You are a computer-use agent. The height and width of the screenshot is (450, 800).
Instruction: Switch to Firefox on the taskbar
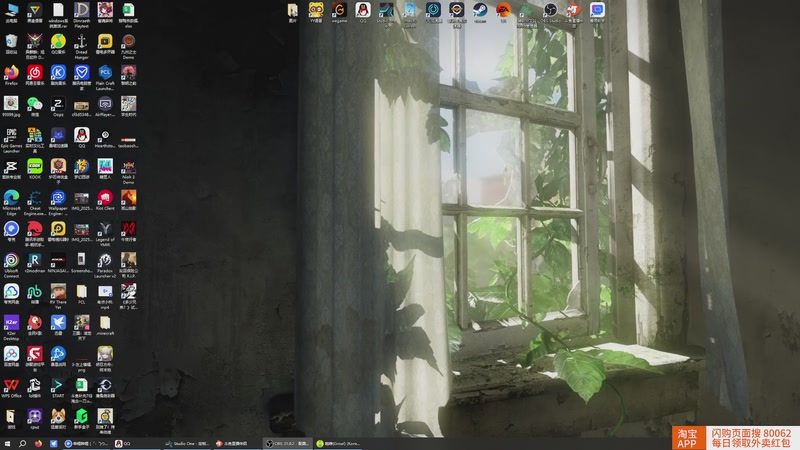click(x=38, y=444)
